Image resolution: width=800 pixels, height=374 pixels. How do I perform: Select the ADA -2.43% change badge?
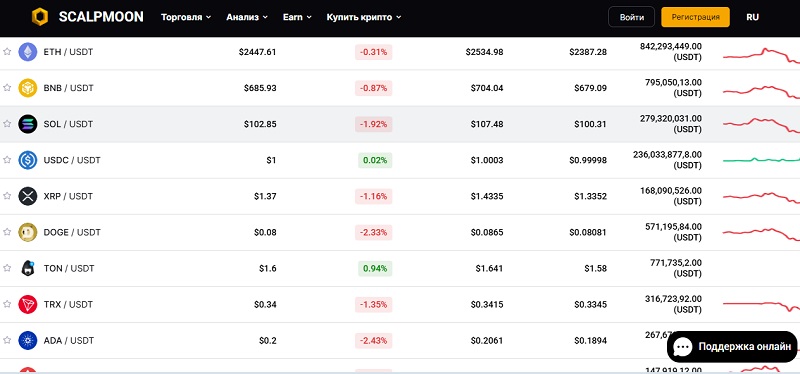[x=373, y=340]
